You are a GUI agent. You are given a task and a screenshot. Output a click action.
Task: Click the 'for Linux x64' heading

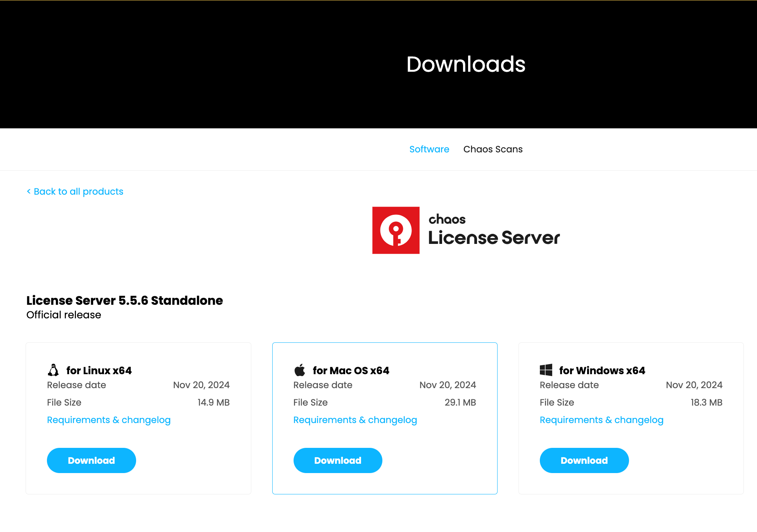pos(99,371)
